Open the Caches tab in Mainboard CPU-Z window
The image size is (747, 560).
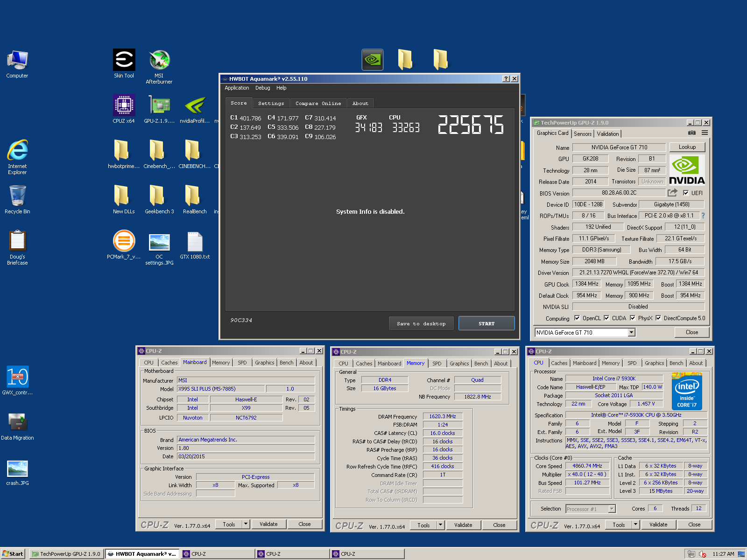(x=169, y=363)
